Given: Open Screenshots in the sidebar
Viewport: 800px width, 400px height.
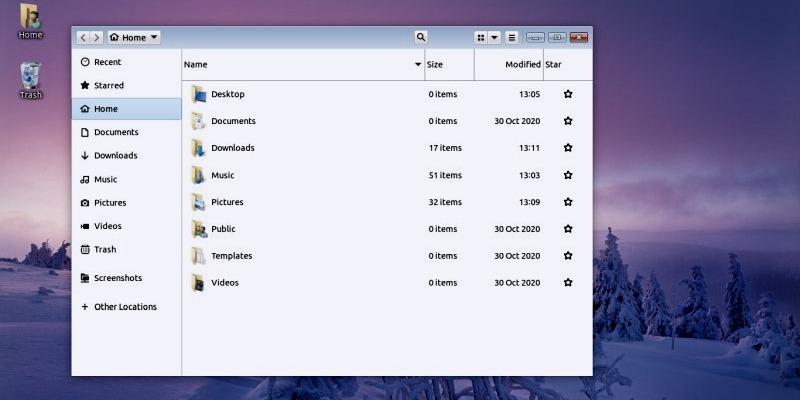Looking at the screenshot, I should tap(117, 278).
